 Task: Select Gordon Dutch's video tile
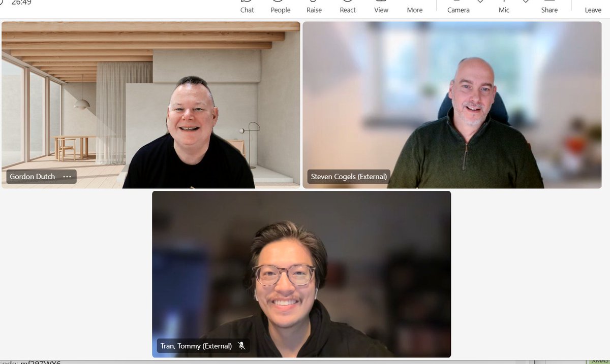pyautogui.click(x=151, y=105)
